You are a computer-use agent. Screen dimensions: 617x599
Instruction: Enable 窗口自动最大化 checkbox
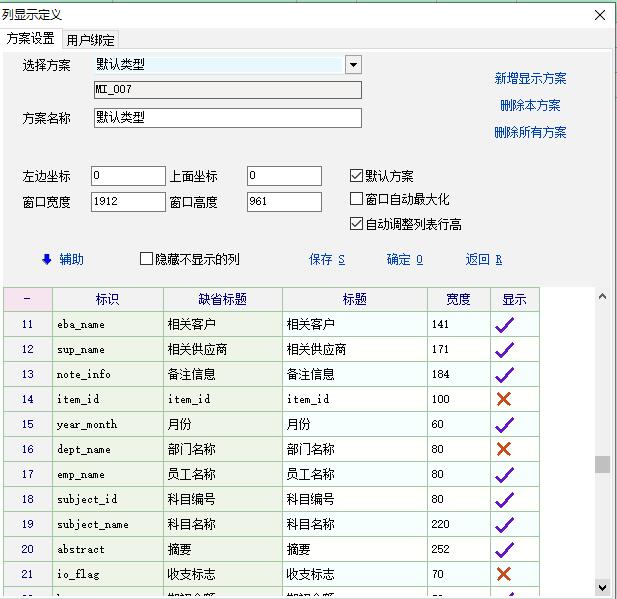[x=357, y=200]
